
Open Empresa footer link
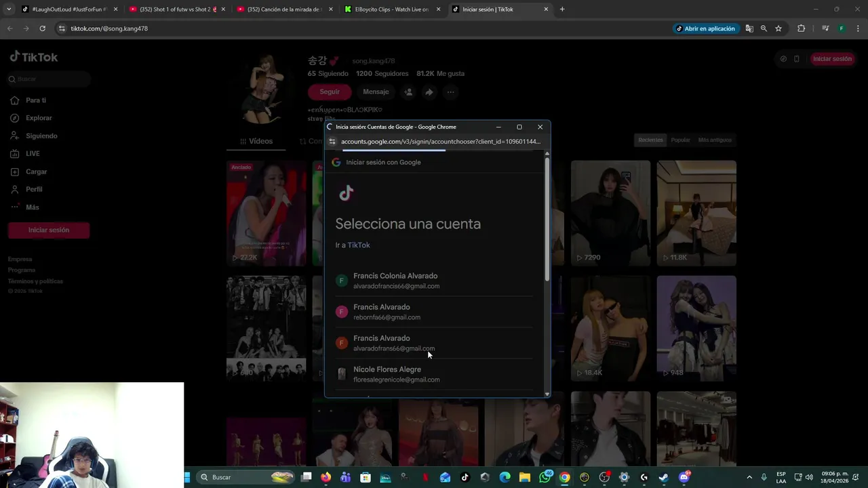20,259
